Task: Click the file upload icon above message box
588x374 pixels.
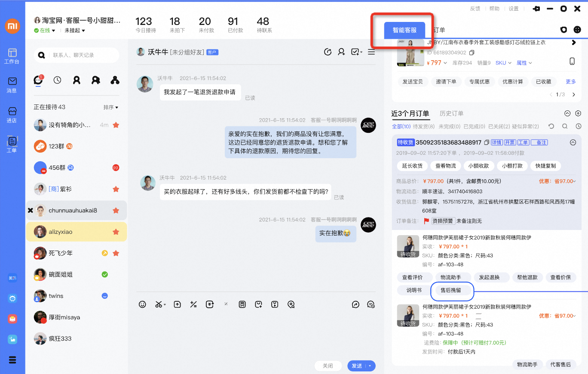Action: 177,304
